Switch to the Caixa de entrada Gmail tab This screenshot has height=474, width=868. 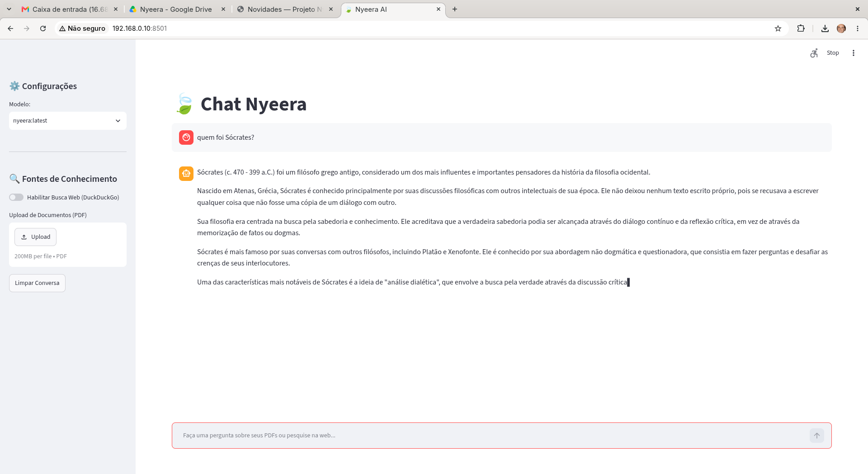click(x=69, y=9)
